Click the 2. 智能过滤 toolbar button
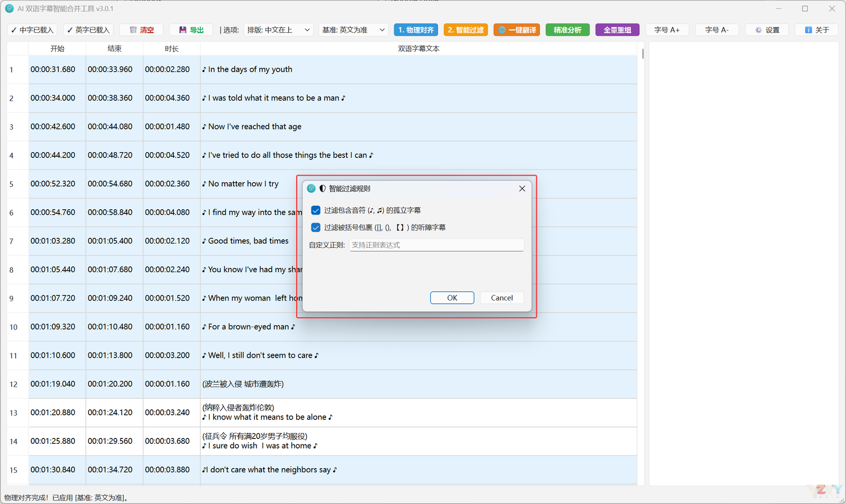 coord(465,30)
